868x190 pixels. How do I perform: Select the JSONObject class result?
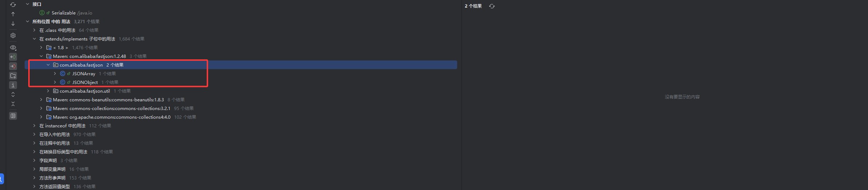coord(85,82)
